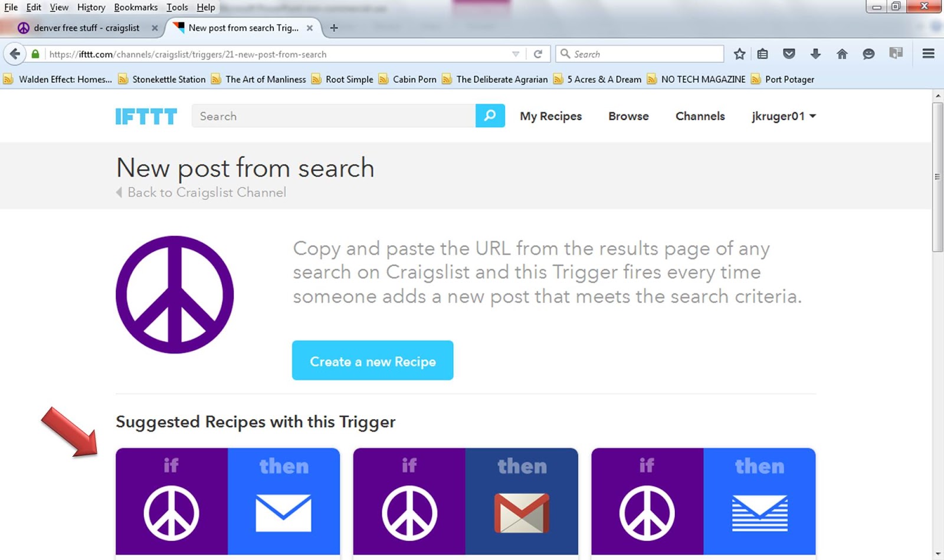Focus the IFTTT Search field

click(333, 116)
